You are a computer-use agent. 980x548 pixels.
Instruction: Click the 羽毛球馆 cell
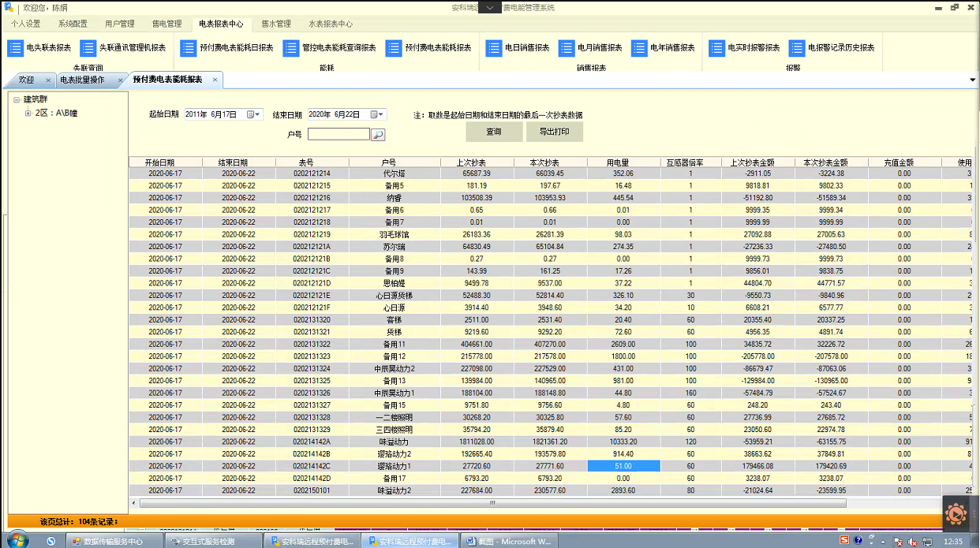pos(393,234)
